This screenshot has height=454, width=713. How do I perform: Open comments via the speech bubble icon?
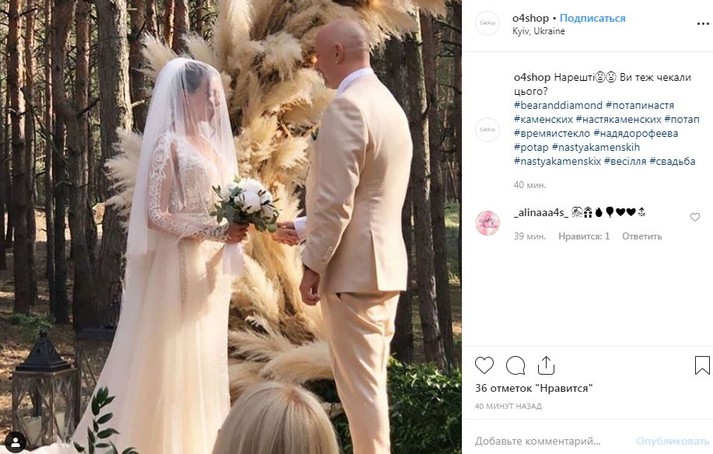click(515, 365)
